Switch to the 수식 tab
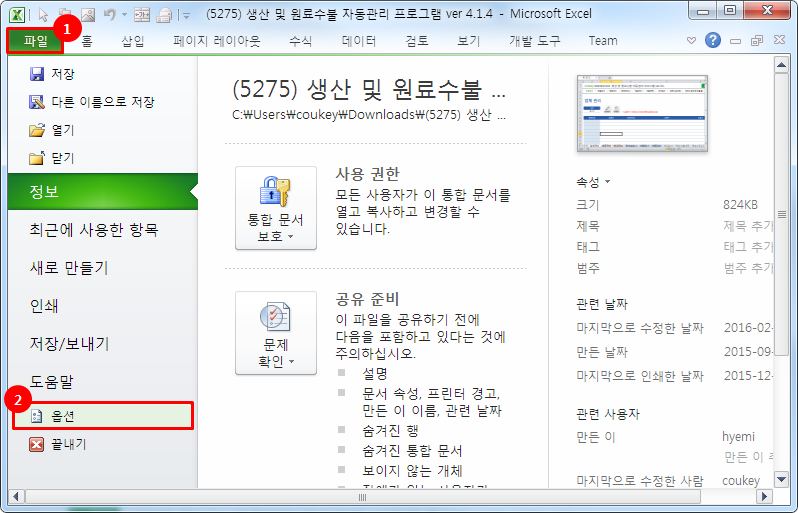798x513 pixels. (x=300, y=41)
